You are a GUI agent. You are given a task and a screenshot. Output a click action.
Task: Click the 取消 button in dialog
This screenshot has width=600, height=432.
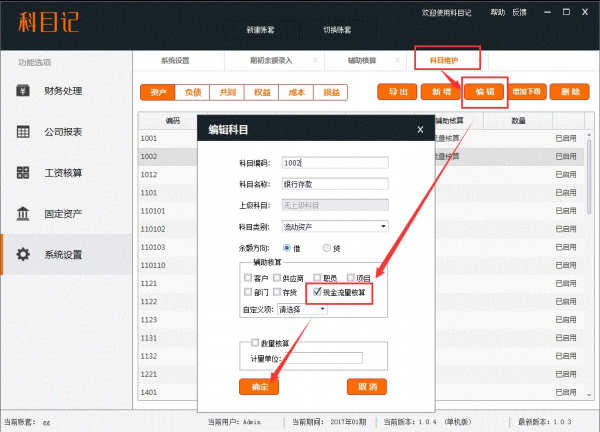click(367, 386)
